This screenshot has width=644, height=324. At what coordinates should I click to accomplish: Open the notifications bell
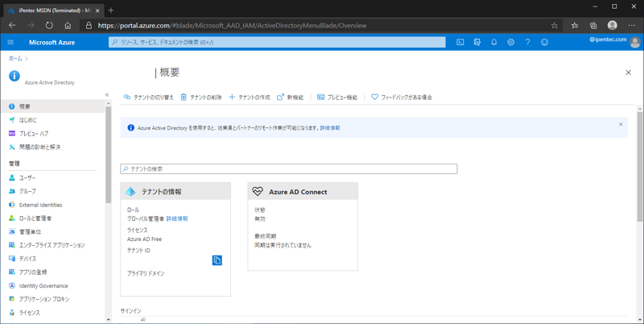pos(494,42)
